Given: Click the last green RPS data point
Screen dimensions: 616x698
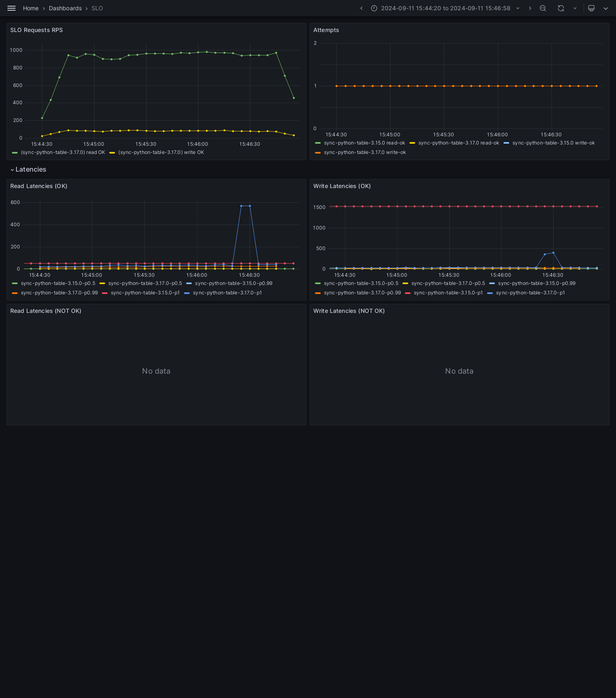Looking at the screenshot, I should tap(294, 98).
